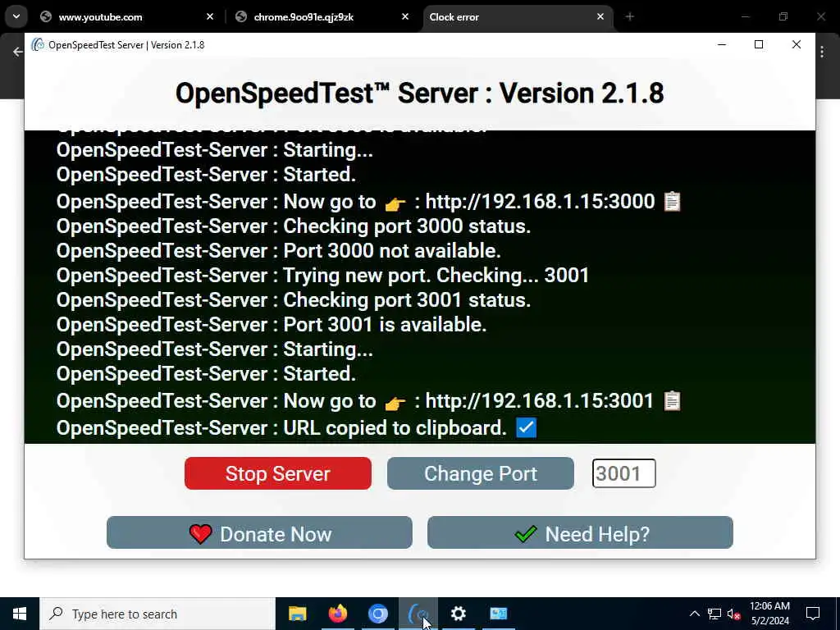Open the Windows Start menu
This screenshot has height=630, width=840.
pos(20,614)
